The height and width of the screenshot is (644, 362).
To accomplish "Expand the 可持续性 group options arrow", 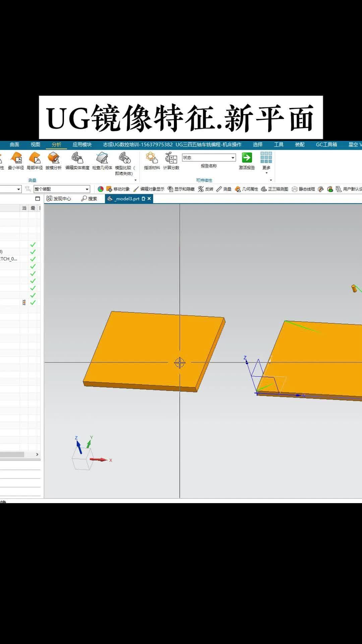I will 271,180.
